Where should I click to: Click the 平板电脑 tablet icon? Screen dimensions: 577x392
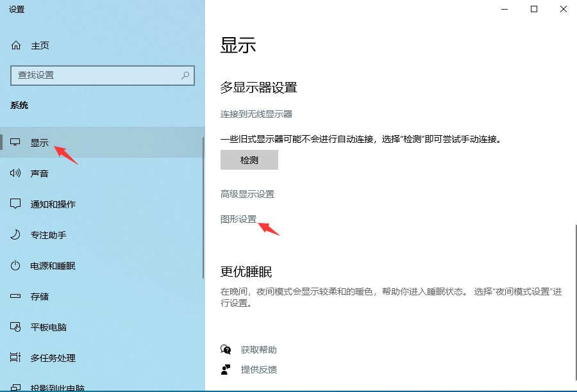coord(15,327)
